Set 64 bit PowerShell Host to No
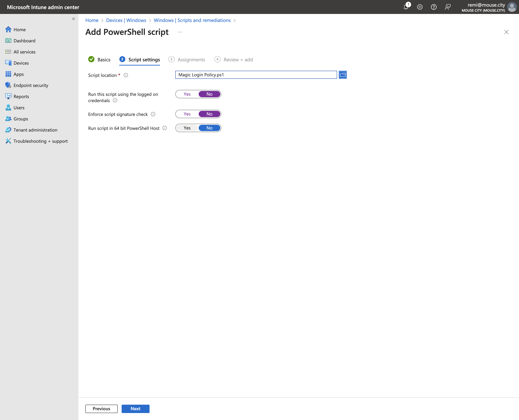Image resolution: width=519 pixels, height=420 pixels. [x=209, y=128]
